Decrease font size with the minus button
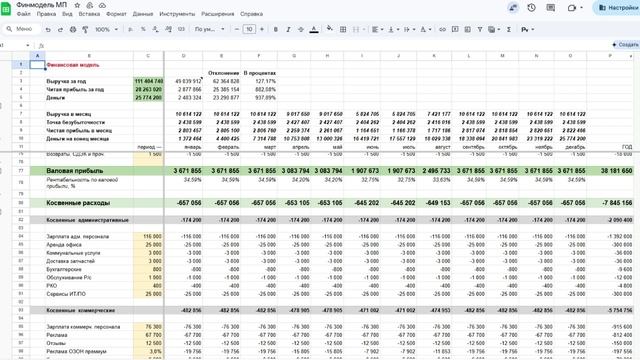Screen dimensions: 640x360 click(x=237, y=29)
